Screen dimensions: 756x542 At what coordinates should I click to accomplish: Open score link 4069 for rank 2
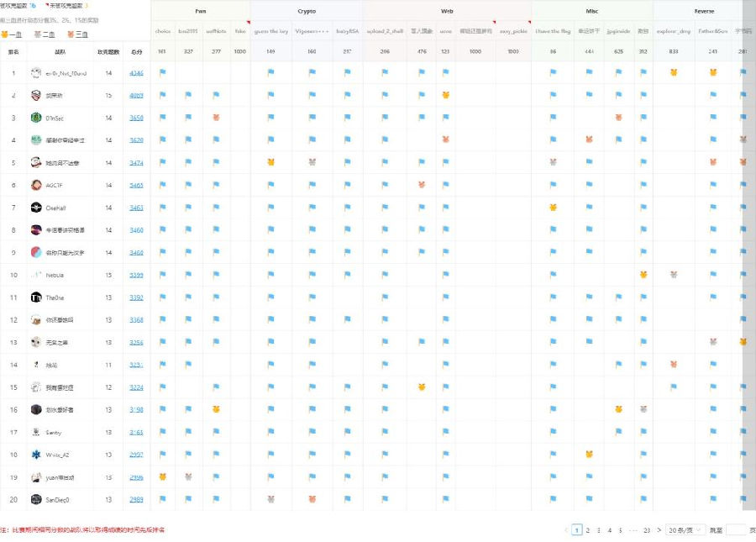(x=136, y=96)
